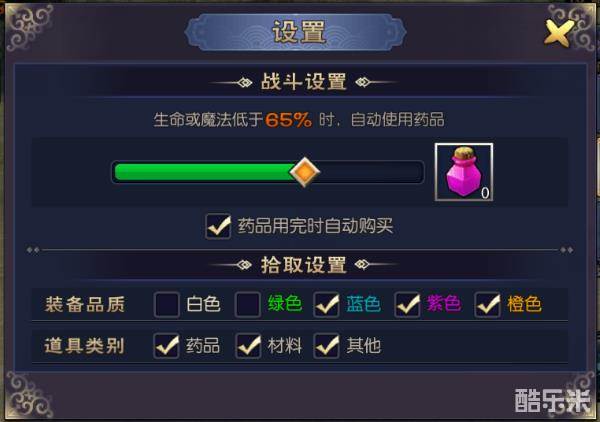Uncheck the 橙色 equipment quality checkbox
Screen dimensions: 600x422
click(x=488, y=305)
